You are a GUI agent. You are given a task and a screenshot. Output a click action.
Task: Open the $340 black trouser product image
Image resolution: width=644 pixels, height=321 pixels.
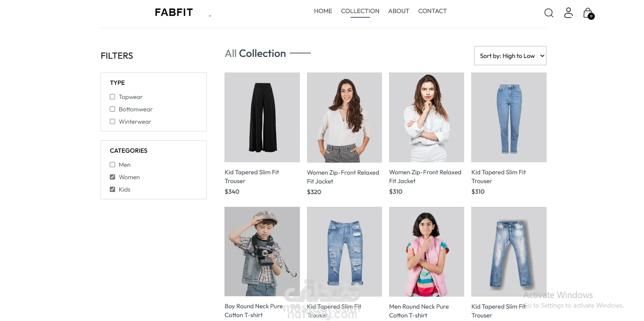coord(262,117)
